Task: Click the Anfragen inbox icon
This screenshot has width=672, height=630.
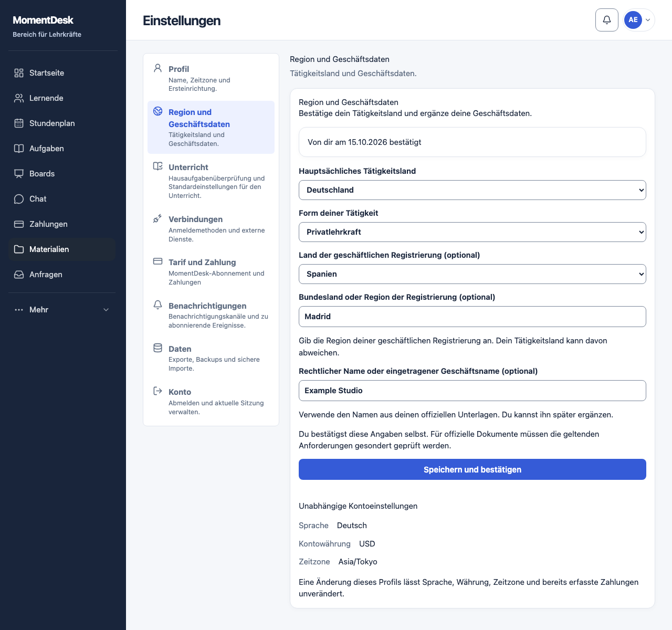Action: [x=19, y=275]
